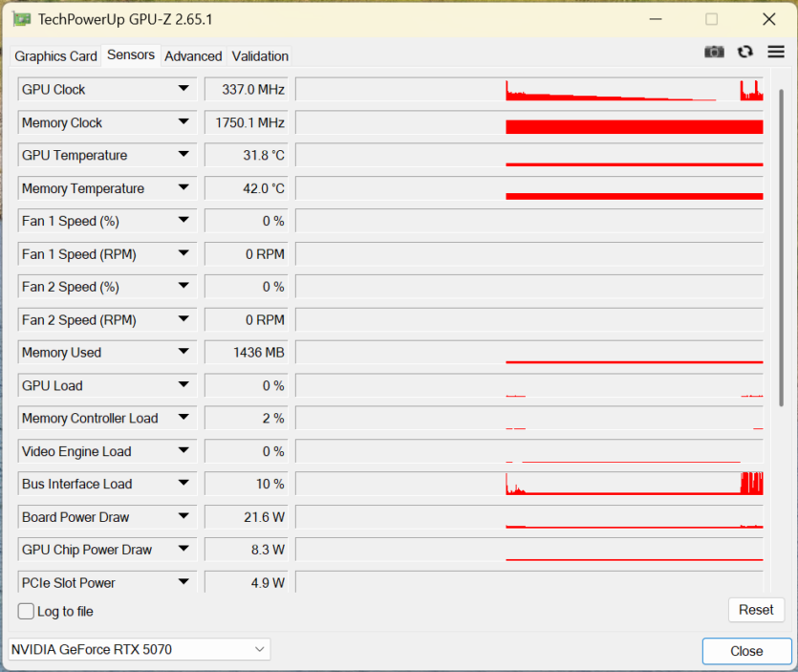Click the GPU Clock value 337.0 MHz
The image size is (798, 672).
click(x=247, y=89)
